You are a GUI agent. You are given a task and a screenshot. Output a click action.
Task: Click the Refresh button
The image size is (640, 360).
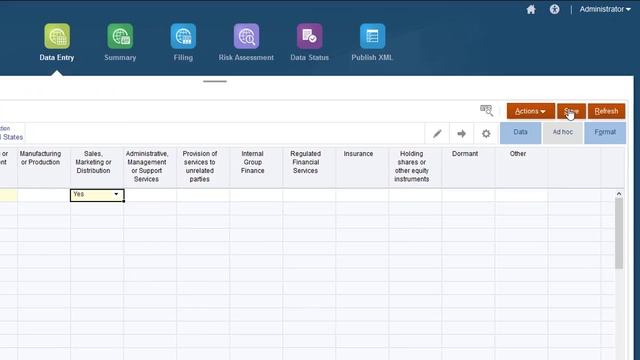click(606, 111)
